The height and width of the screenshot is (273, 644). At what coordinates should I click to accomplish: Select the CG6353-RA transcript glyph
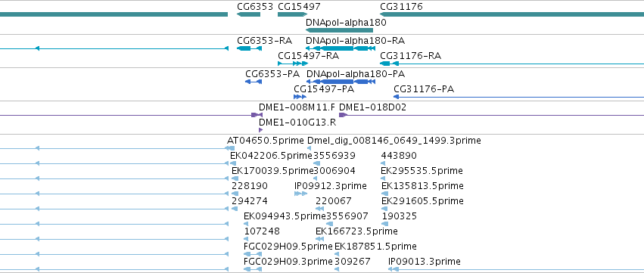pos(249,48)
